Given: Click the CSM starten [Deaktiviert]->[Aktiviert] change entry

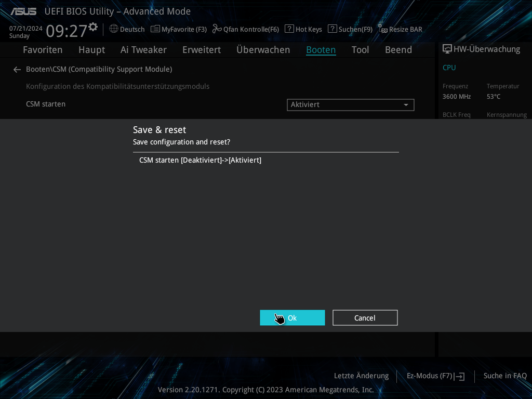Looking at the screenshot, I should coord(200,160).
